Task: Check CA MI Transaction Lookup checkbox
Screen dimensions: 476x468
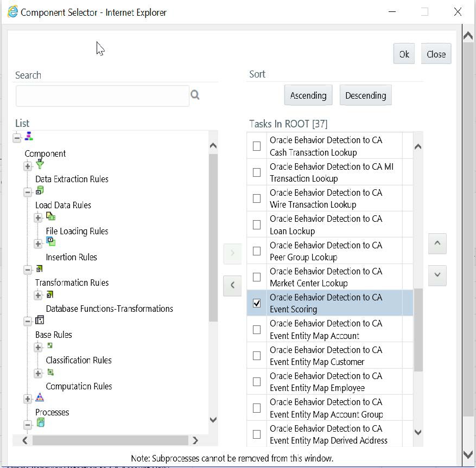Action: pos(257,172)
